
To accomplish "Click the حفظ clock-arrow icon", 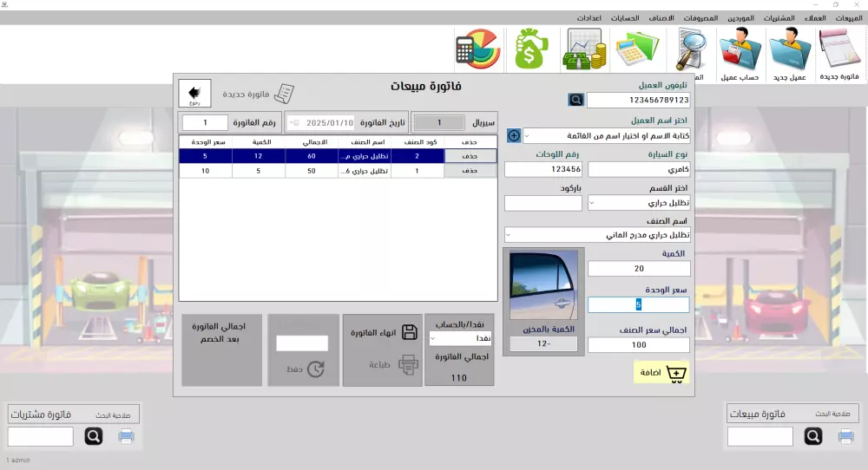I will point(316,369).
